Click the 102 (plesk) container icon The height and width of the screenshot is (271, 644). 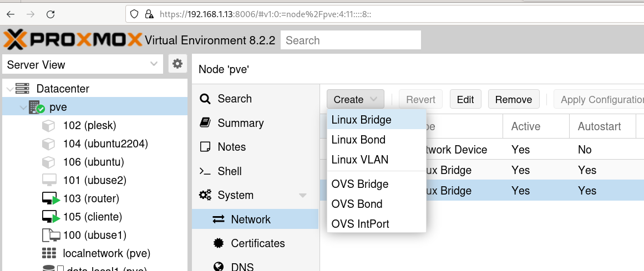pyautogui.click(x=49, y=125)
